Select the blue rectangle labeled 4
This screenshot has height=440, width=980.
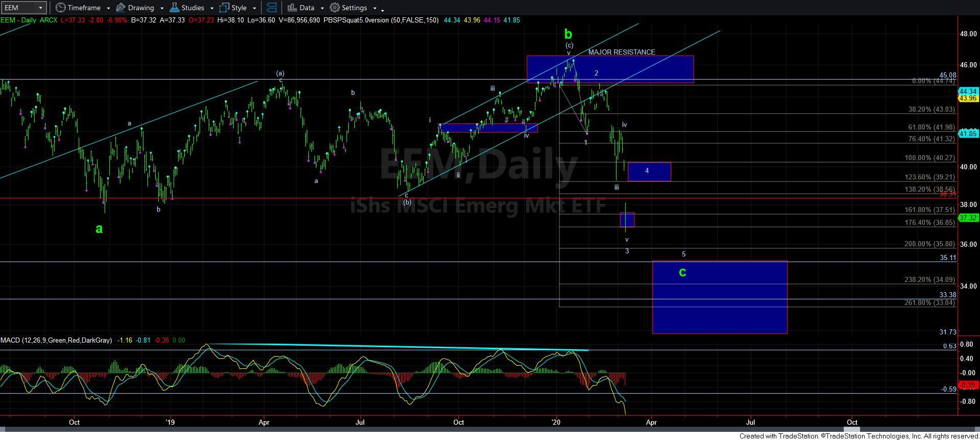pos(649,172)
